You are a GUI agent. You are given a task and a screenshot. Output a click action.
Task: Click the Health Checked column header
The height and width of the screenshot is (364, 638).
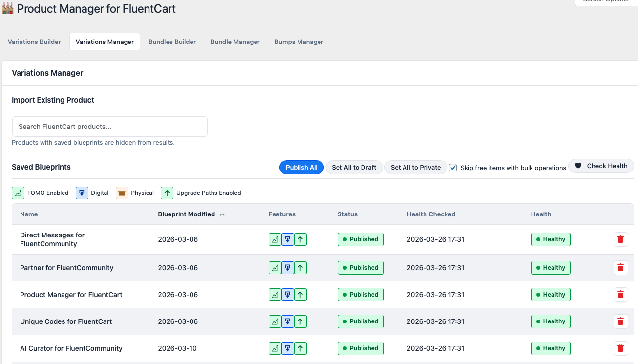point(431,214)
